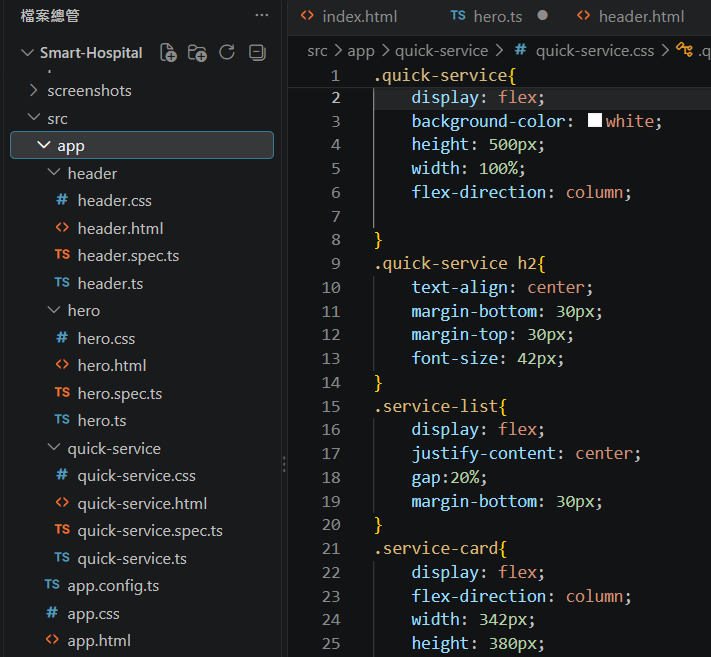Click line number 9 in the gutter
711x657 pixels.
click(x=336, y=263)
